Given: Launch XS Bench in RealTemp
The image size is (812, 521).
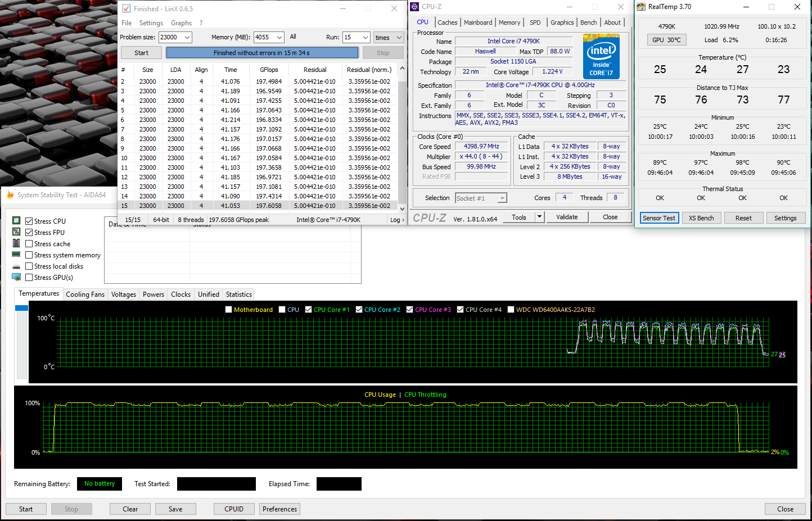Looking at the screenshot, I should pos(701,218).
